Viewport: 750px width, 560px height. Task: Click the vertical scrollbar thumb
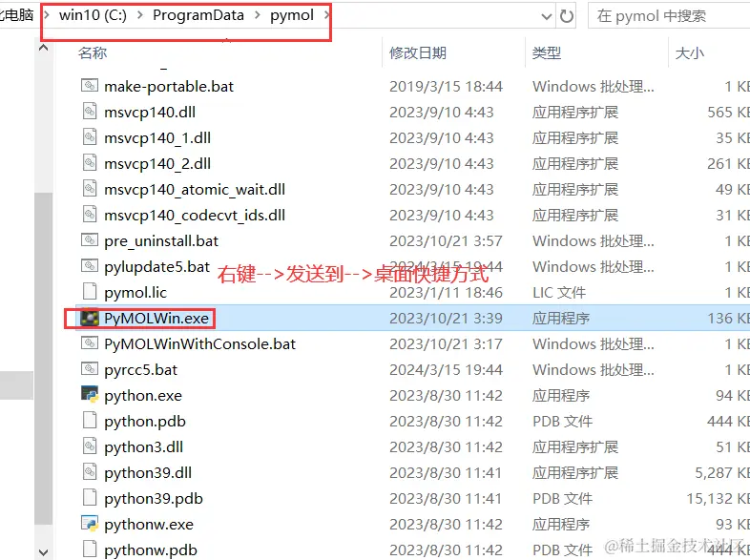[x=44, y=359]
